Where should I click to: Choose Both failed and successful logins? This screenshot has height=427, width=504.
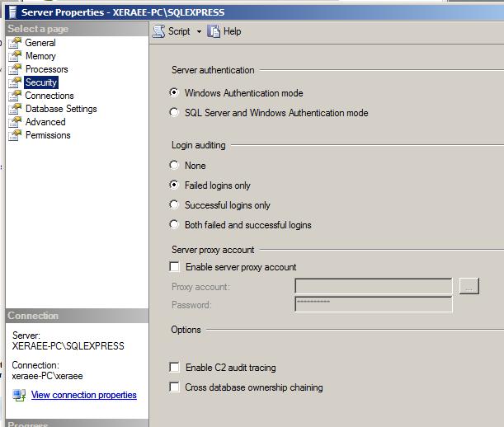pyautogui.click(x=174, y=225)
